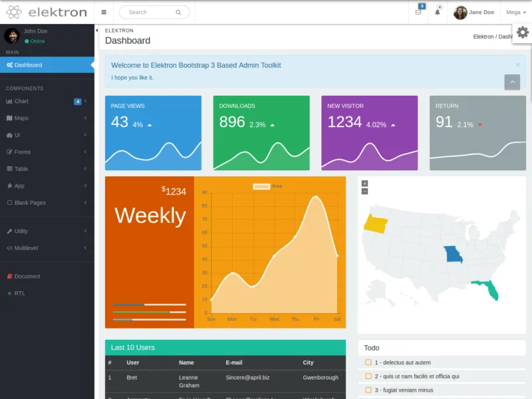Click the Area legend color swatch
532x399 pixels.
point(261,186)
